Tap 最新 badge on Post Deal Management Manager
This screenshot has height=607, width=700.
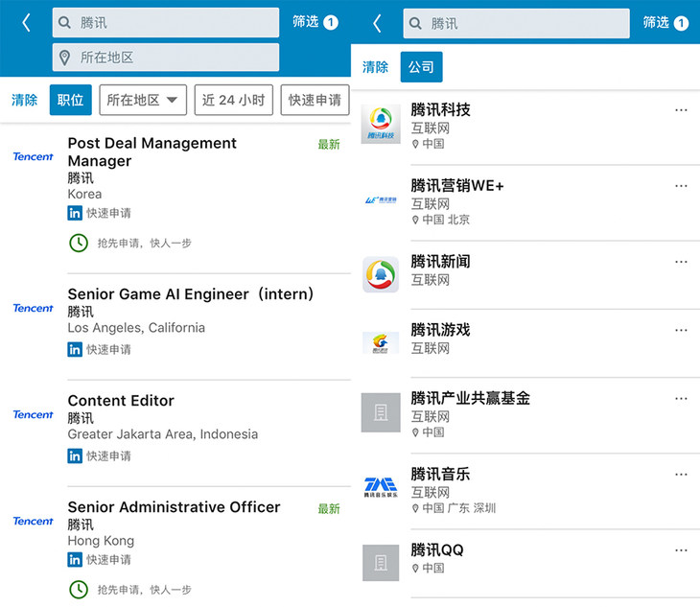tap(329, 144)
